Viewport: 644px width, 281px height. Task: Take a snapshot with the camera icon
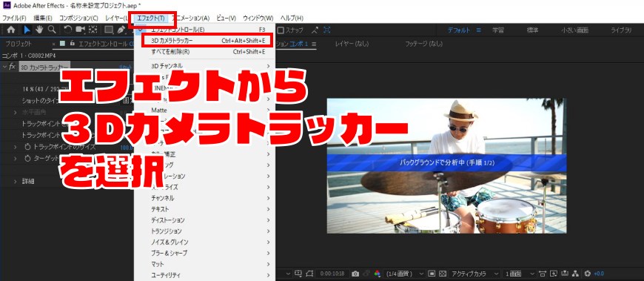click(x=355, y=274)
